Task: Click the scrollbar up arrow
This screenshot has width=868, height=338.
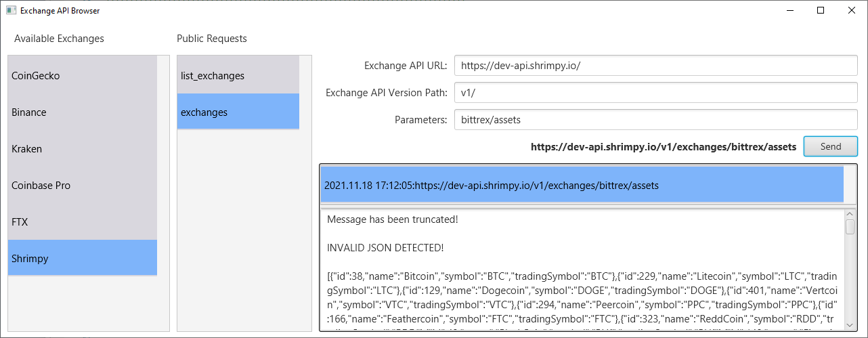Action: pos(850,215)
